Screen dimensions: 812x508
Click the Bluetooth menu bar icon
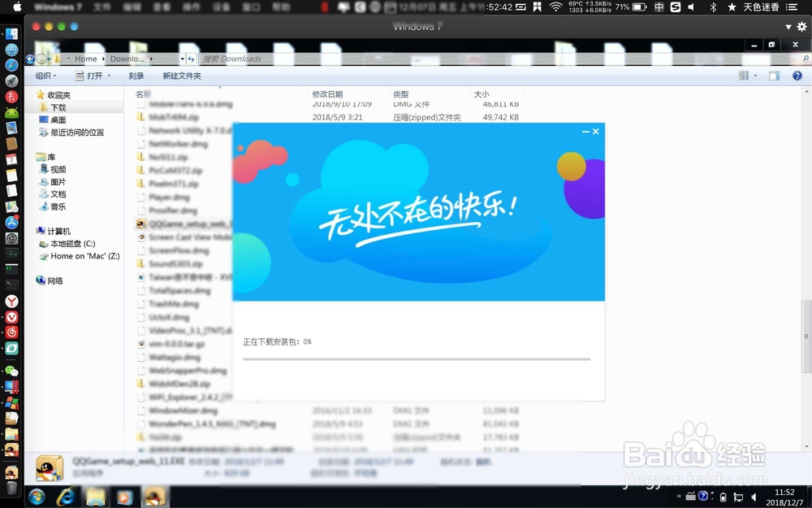tap(713, 7)
